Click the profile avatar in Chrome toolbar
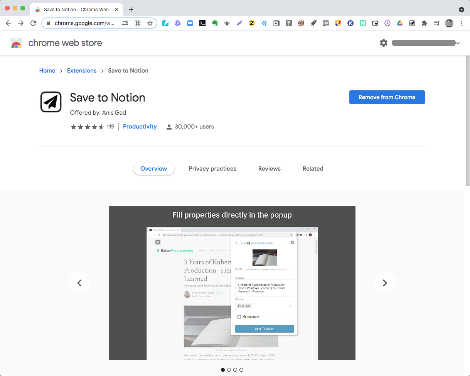This screenshot has height=376, width=470. pos(449,23)
